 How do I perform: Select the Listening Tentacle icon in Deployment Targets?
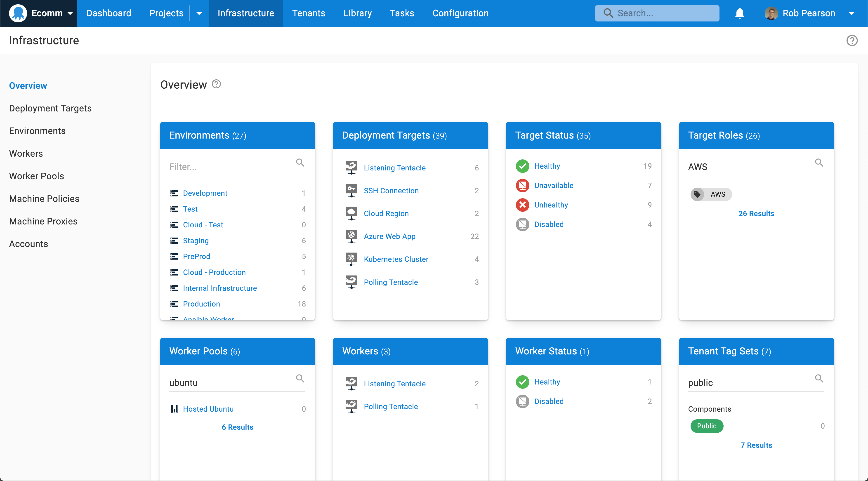pos(351,167)
